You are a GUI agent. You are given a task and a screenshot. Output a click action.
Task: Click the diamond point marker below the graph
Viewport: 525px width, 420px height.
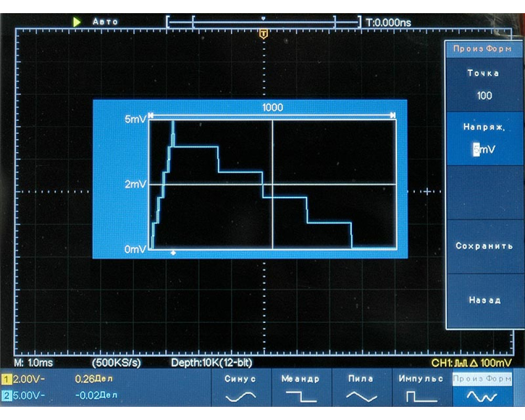coord(173,253)
